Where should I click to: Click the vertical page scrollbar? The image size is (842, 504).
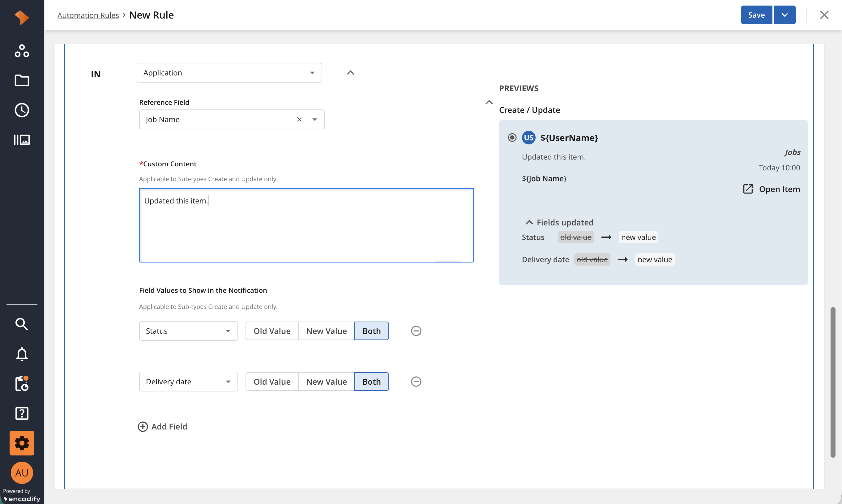[832, 382]
